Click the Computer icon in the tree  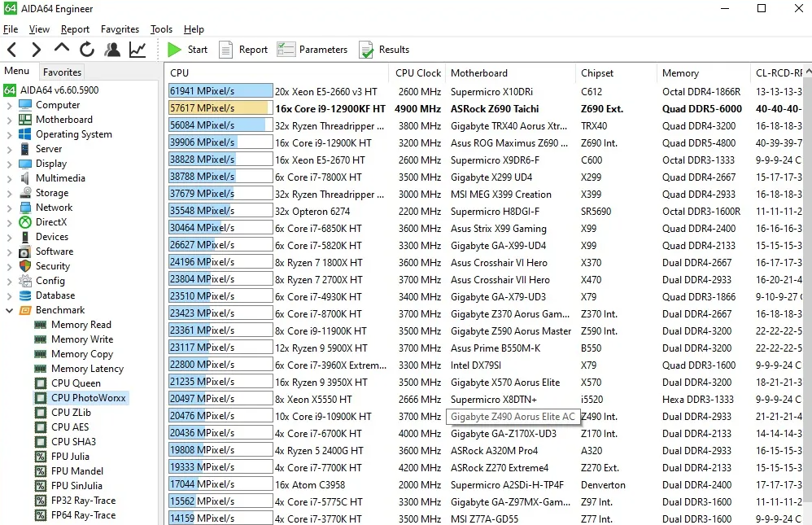click(25, 105)
